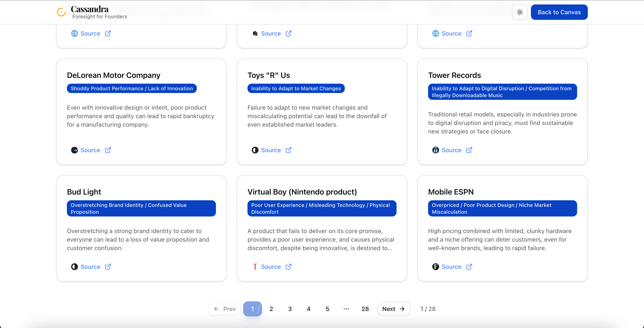Select page 4 in the pagination

coord(309,309)
